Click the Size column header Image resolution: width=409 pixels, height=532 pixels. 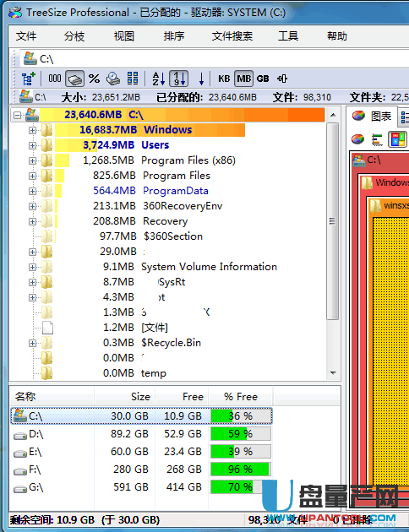[x=124, y=396]
